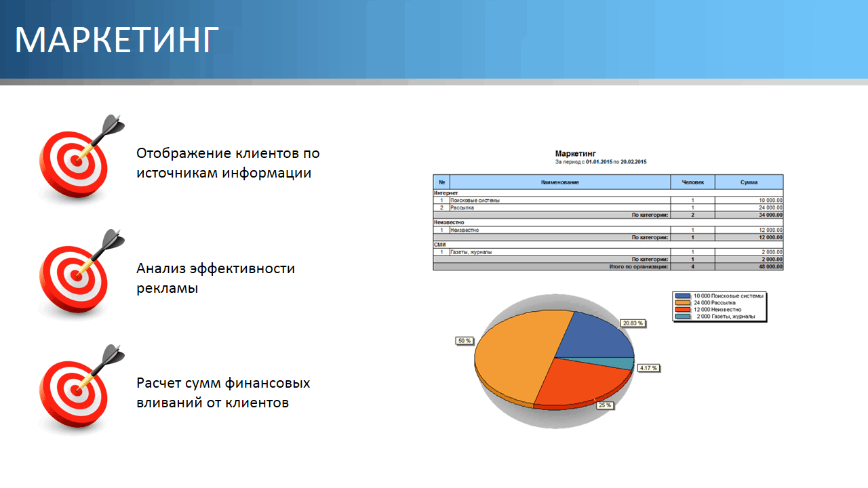Click the "Человек" column header
Screen dimensions: 868x488
pyautogui.click(x=693, y=182)
